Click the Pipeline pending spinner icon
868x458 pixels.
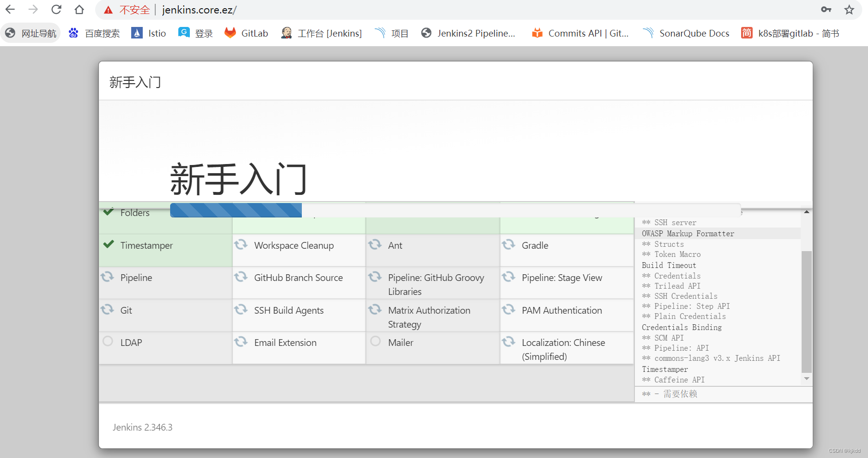(107, 277)
